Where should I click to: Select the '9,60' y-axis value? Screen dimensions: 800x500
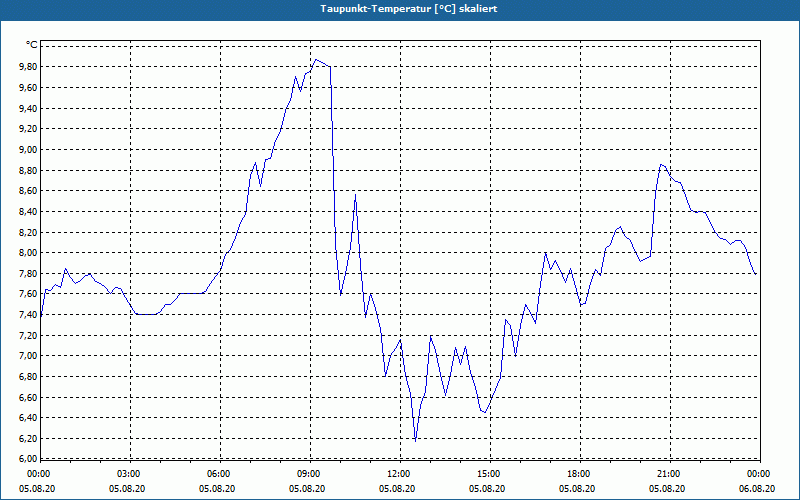[x=29, y=88]
